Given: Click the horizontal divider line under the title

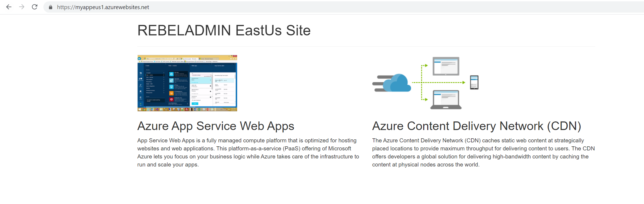Looking at the screenshot, I should 366,46.
